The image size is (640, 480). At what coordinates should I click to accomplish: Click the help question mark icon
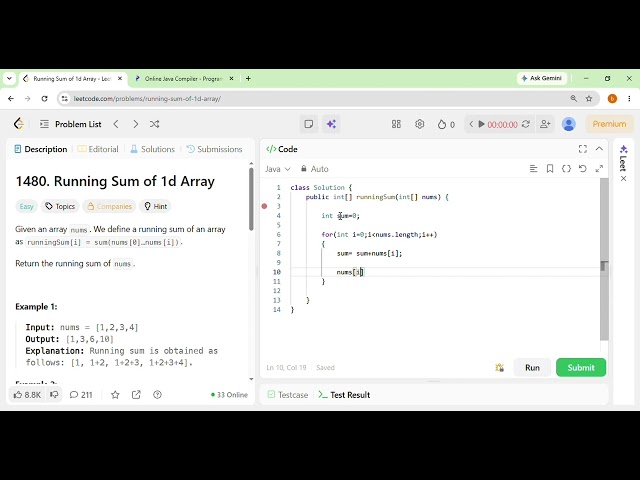158,395
